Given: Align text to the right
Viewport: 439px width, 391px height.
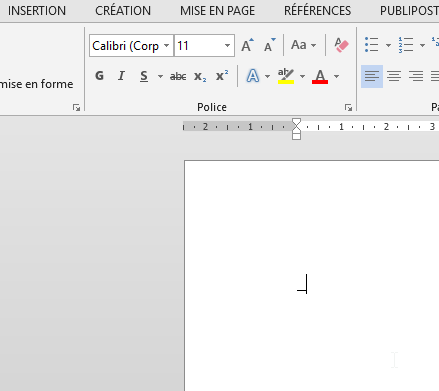Looking at the screenshot, I should point(416,76).
